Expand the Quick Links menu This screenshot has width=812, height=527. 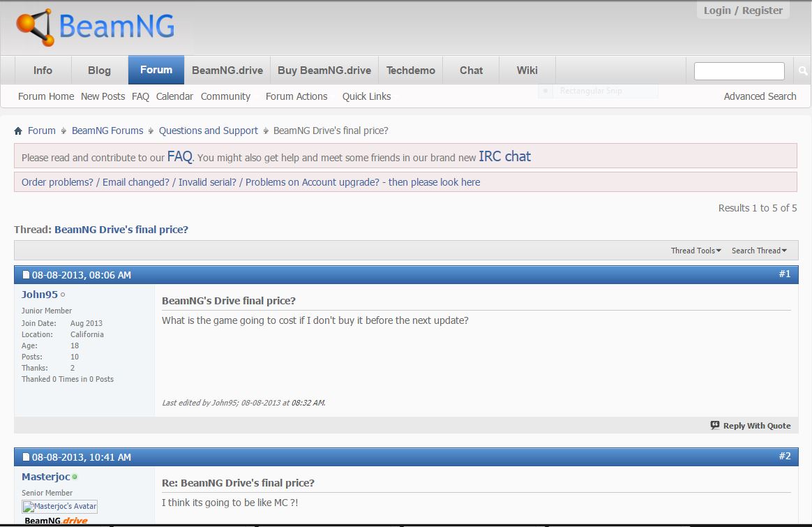pos(366,96)
